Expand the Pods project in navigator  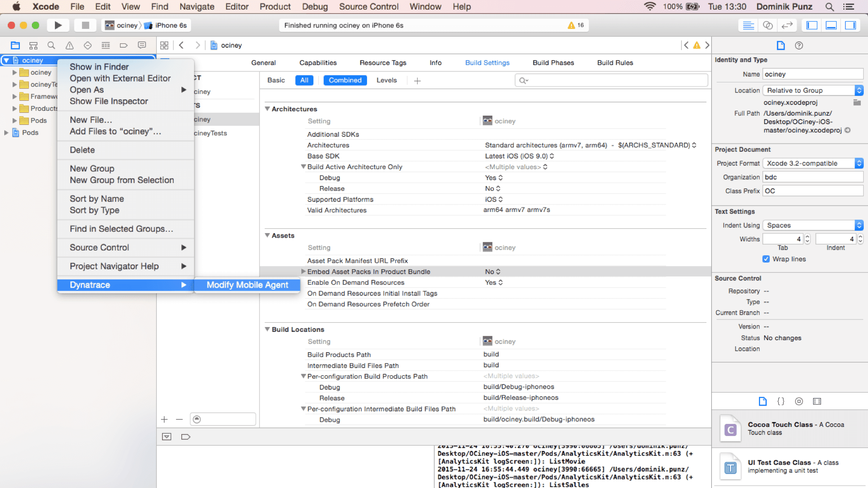[x=6, y=132]
